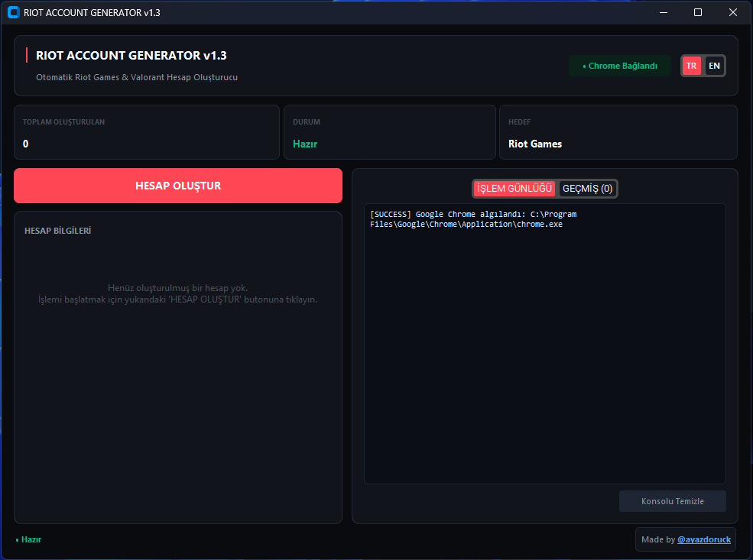
Task: Click the DURUM value Hazır
Action: coord(305,144)
